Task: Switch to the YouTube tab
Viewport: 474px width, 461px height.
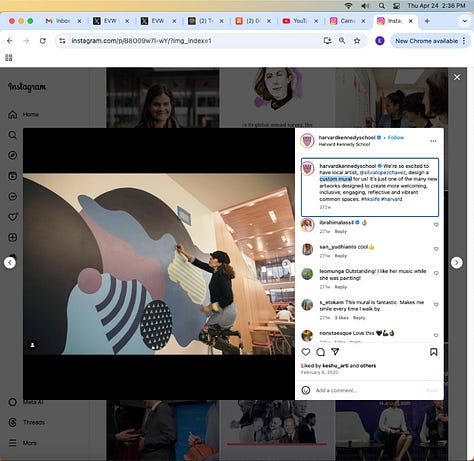Action: (300, 21)
